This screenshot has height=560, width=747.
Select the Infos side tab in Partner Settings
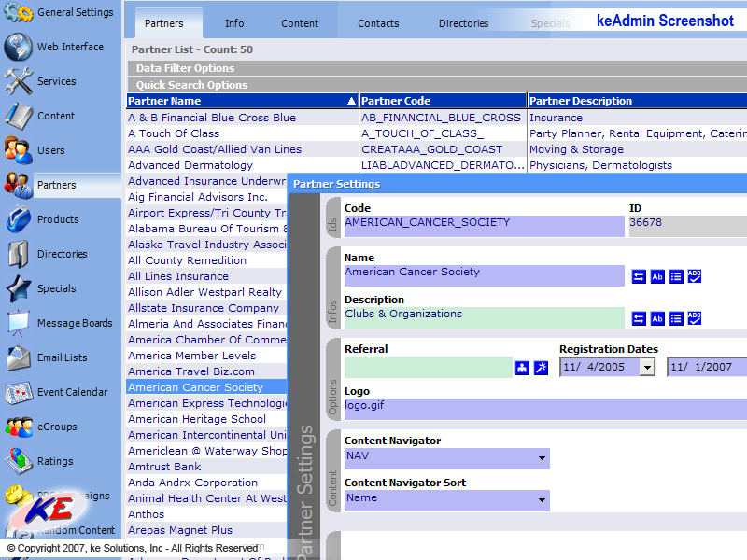332,289
